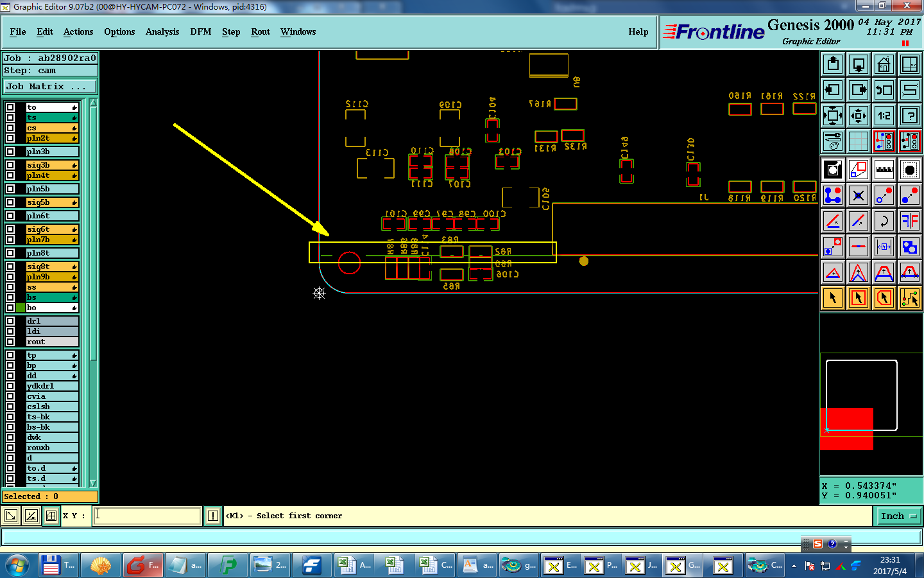Click the green color swatch beside layer 'bo'
Viewport: 924px width, 578px height.
(21, 308)
